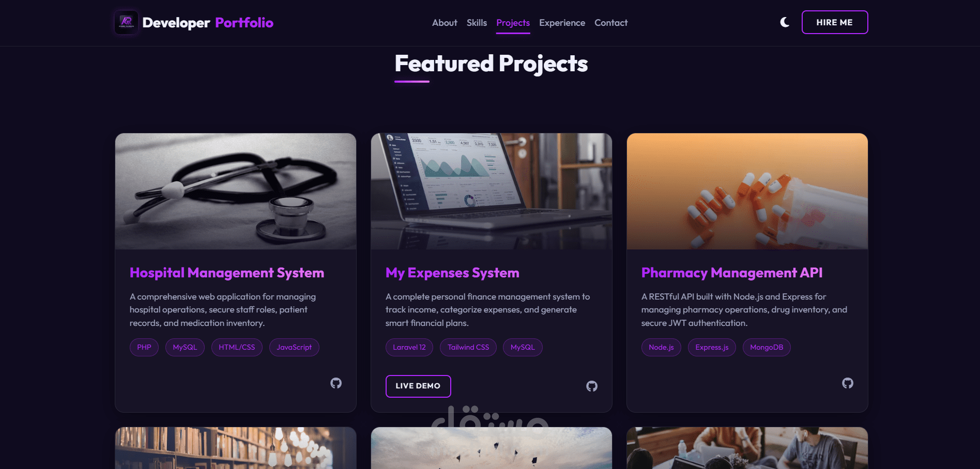Image resolution: width=980 pixels, height=469 pixels.
Task: Open GitHub link for Hospital Management System
Action: 336,383
